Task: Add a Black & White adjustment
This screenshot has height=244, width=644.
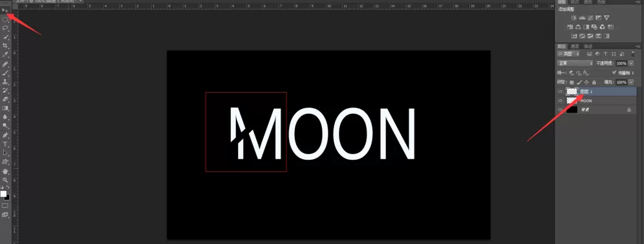Action: click(x=586, y=27)
